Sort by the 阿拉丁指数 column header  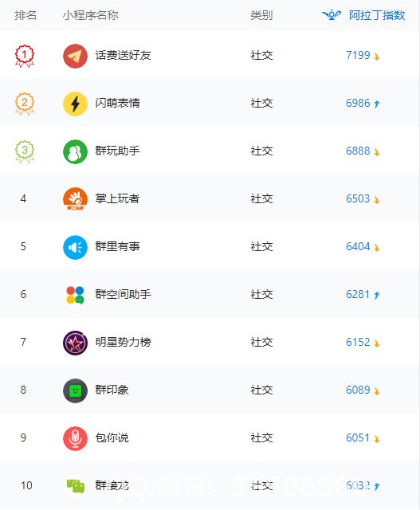[377, 15]
